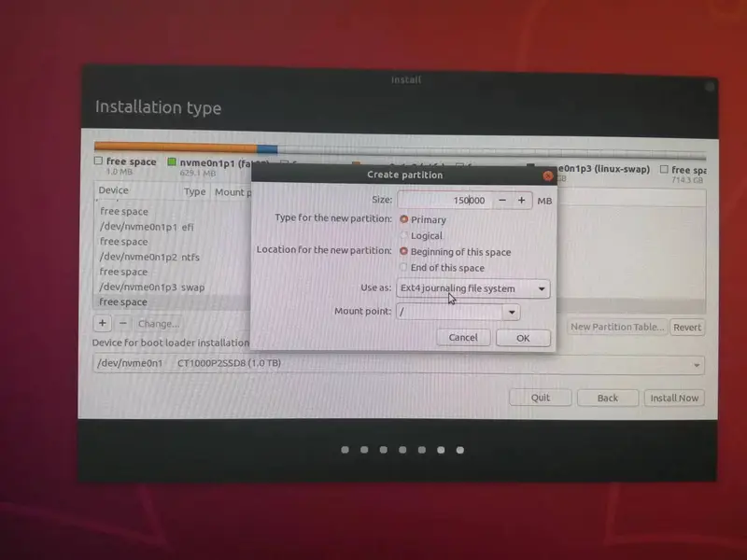
Task: Confirm partition creation with OK
Action: click(x=523, y=338)
